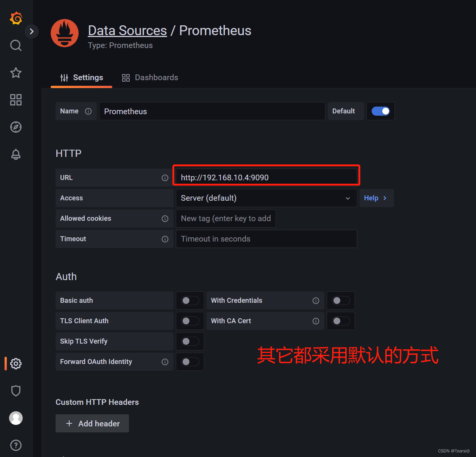Enable the With Credentials switch
The image size is (476, 457).
pos(341,301)
